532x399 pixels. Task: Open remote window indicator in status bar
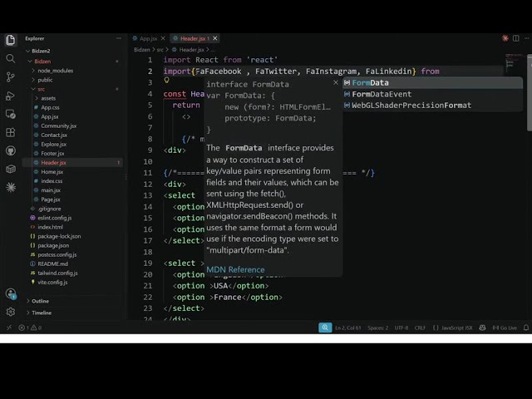9,328
